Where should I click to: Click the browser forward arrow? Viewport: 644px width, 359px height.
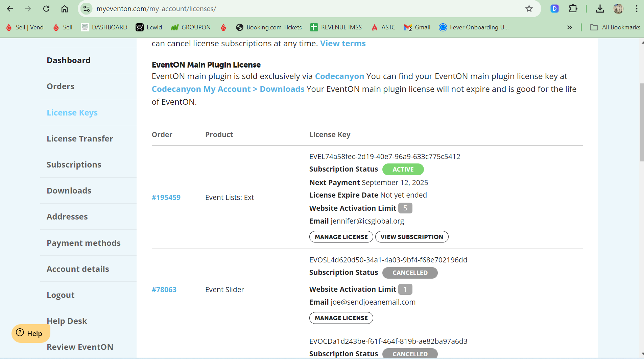point(28,9)
